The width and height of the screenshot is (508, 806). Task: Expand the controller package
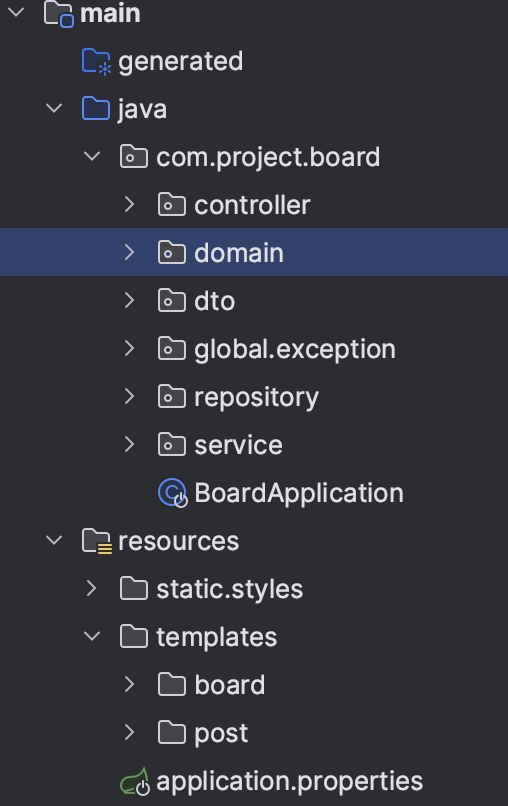(130, 205)
